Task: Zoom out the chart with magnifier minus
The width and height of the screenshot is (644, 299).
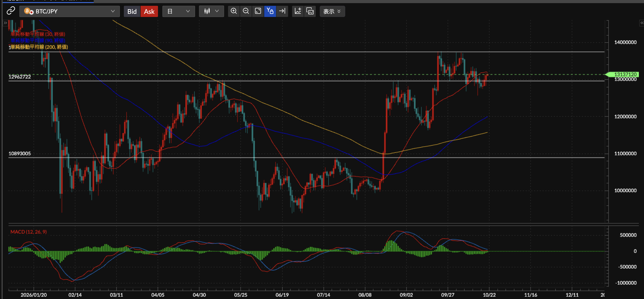Action: (x=246, y=11)
